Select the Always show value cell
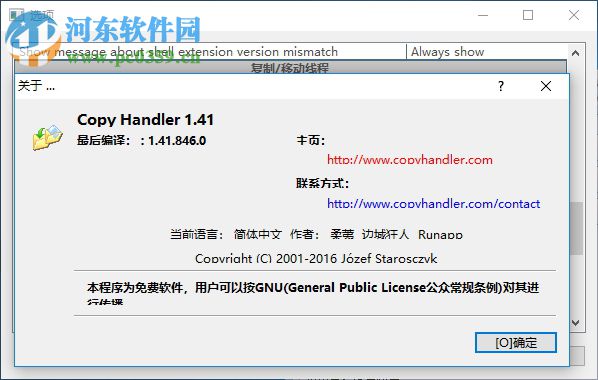The width and height of the screenshot is (598, 380). tap(487, 52)
